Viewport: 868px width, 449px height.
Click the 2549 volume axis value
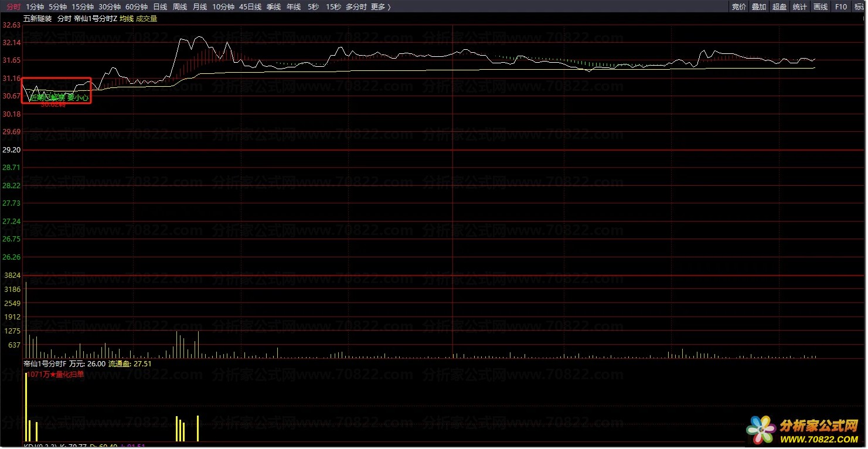click(x=13, y=304)
